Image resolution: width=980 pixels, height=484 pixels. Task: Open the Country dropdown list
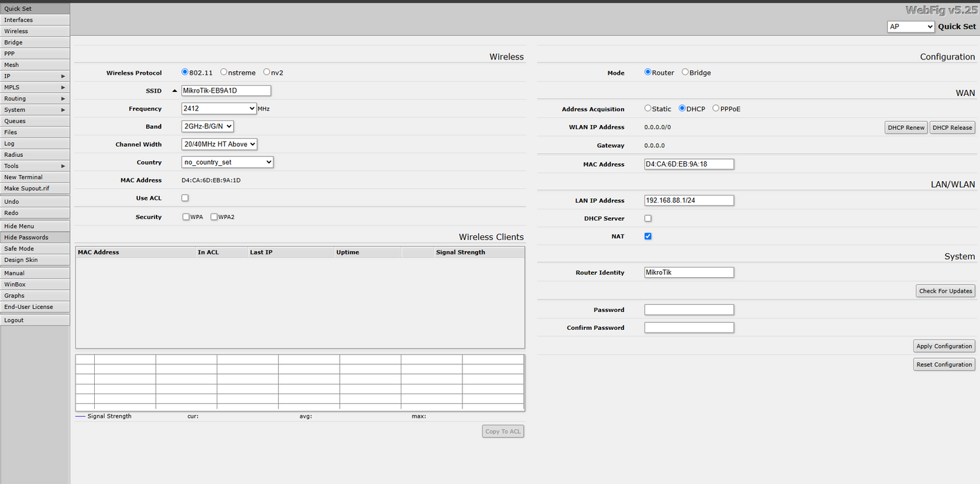[227, 162]
